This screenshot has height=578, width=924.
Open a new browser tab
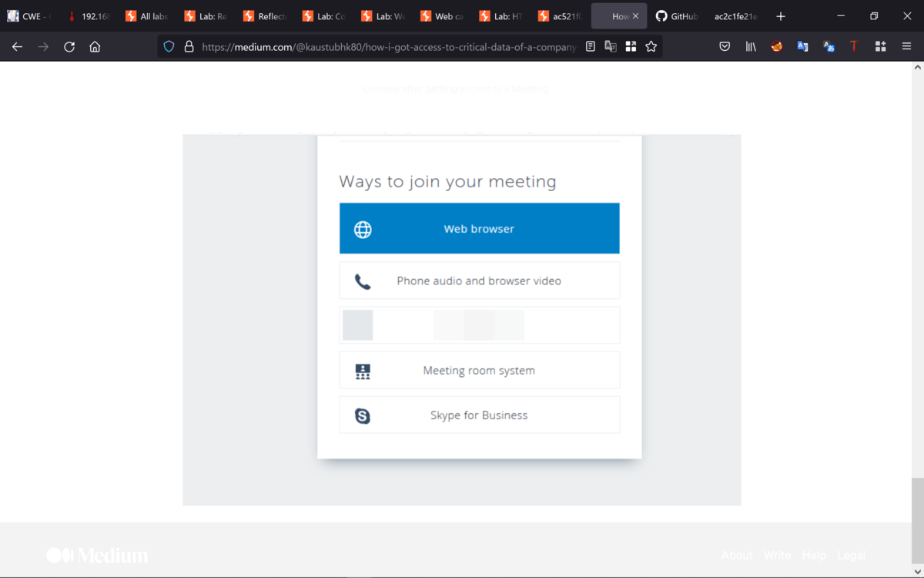[781, 16]
